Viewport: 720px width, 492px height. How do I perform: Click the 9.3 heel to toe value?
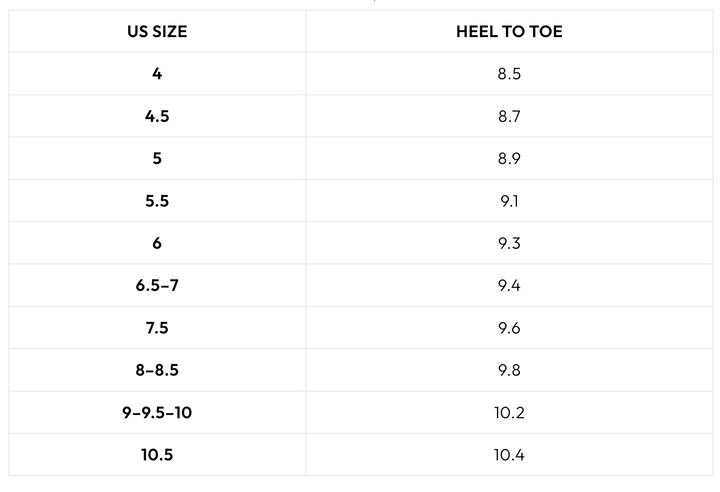pyautogui.click(x=509, y=243)
